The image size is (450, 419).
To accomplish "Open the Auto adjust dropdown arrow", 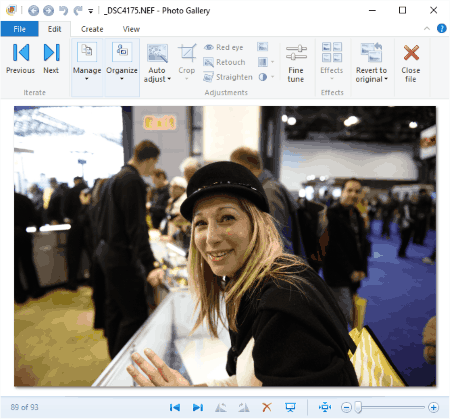I will pyautogui.click(x=169, y=79).
